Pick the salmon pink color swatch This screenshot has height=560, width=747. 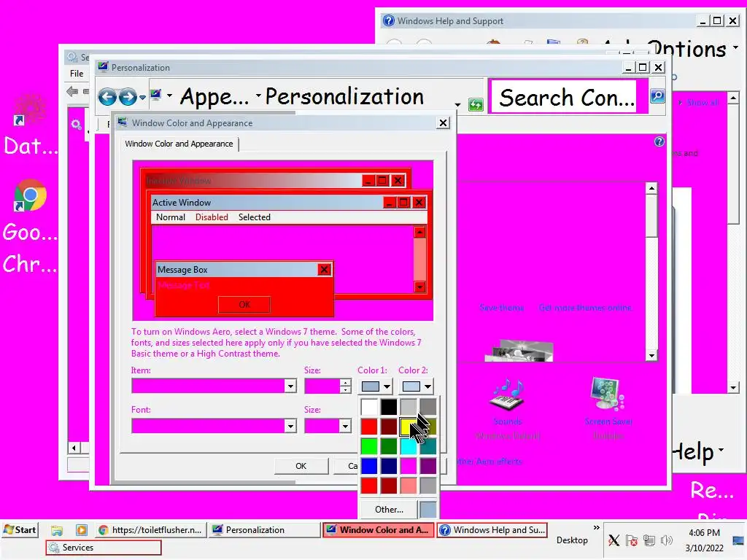[x=409, y=485]
